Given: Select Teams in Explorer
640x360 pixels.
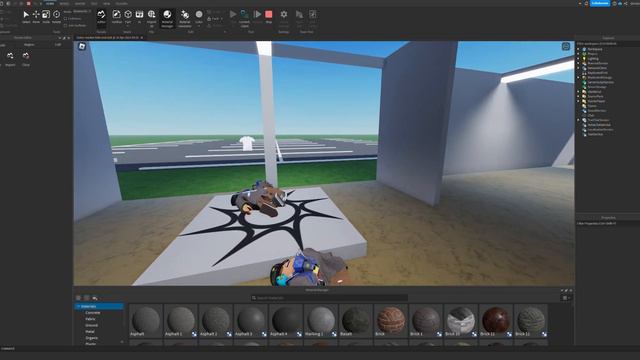Looking at the screenshot, I should [x=592, y=106].
